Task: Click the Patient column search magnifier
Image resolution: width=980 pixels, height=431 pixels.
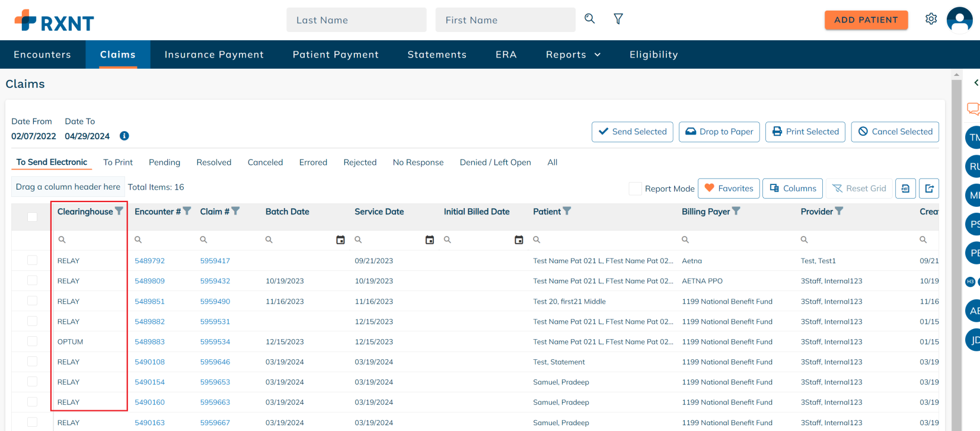Action: [537, 240]
